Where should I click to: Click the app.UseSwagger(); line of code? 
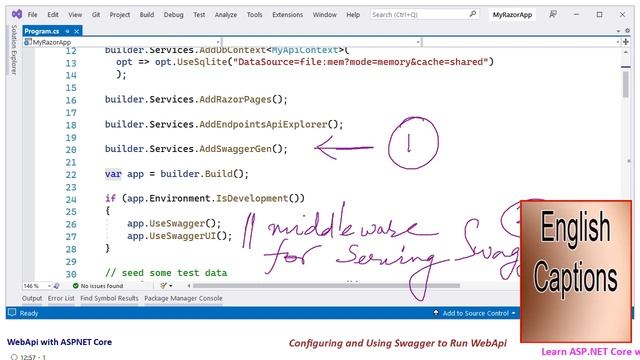[x=174, y=223]
